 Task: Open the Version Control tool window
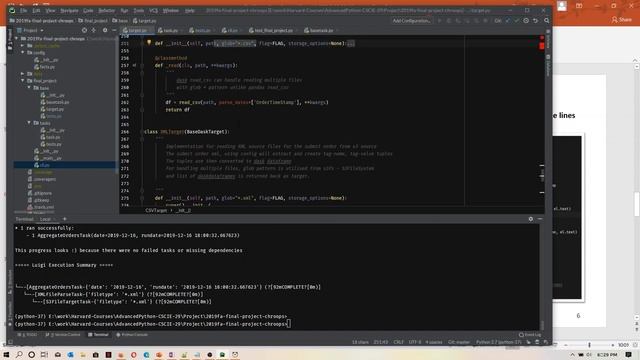(63, 335)
